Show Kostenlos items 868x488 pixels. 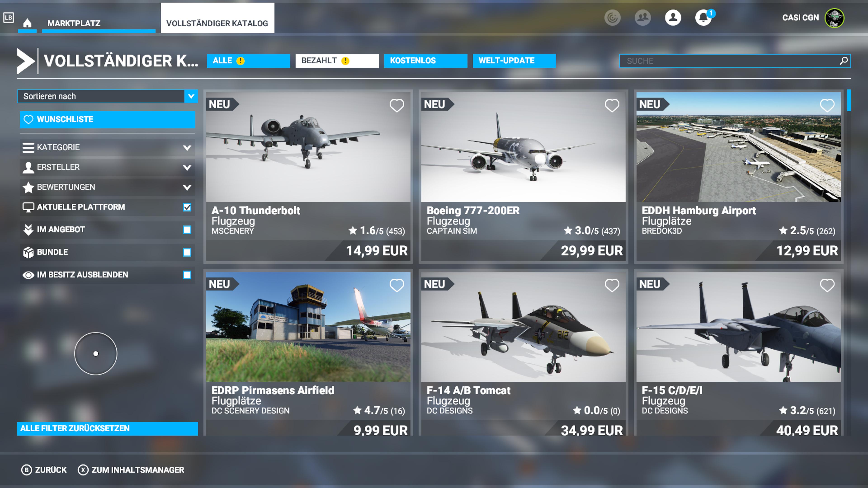pyautogui.click(x=426, y=61)
